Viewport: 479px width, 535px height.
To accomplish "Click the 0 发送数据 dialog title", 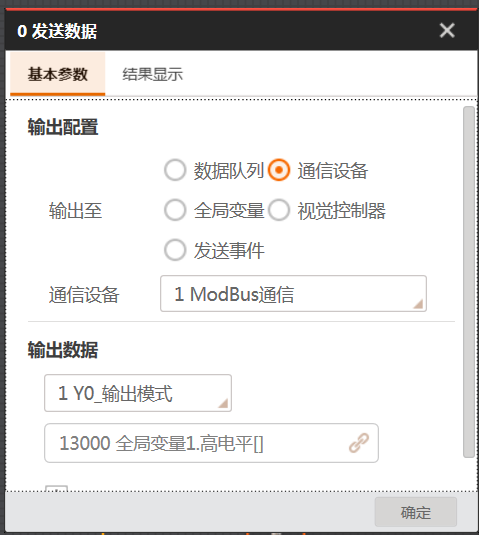I will [57, 31].
